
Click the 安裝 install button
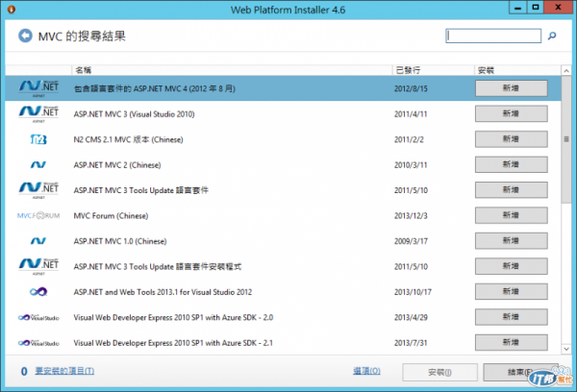coord(439,372)
